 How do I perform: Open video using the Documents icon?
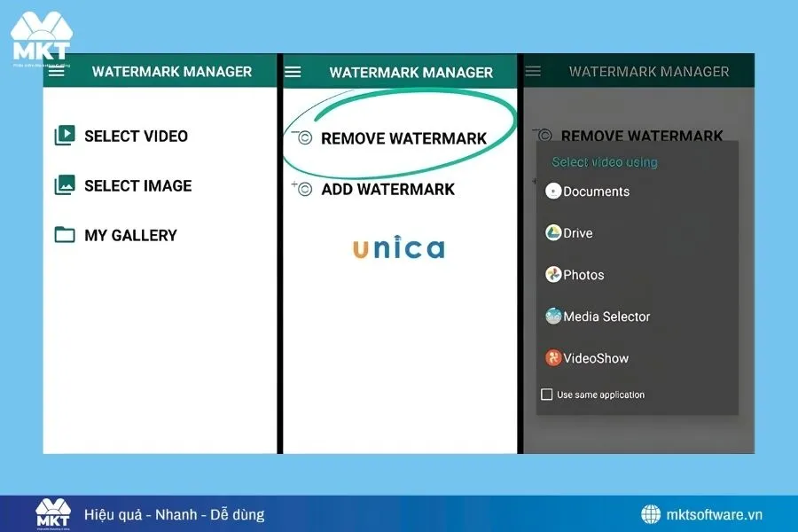[x=552, y=192]
